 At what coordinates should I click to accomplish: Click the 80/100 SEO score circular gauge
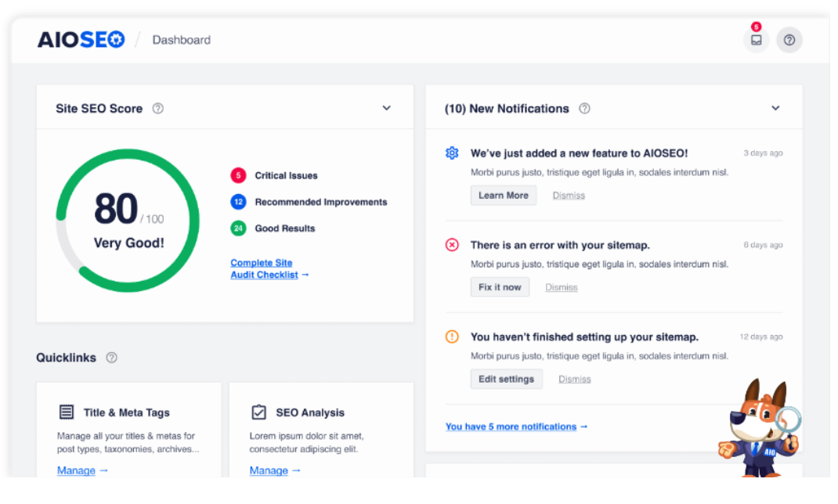(x=128, y=221)
